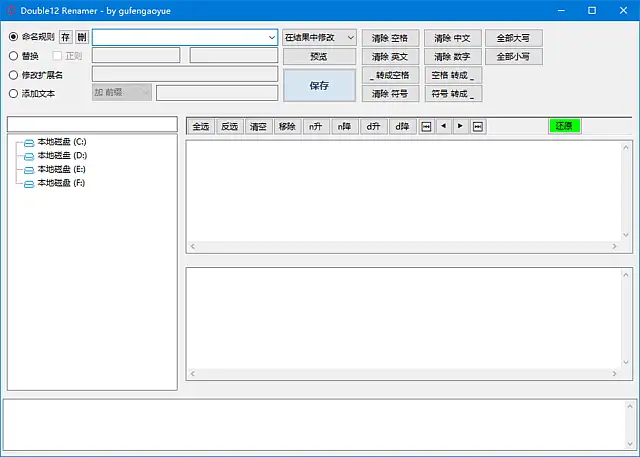Click the right arrow move button
Viewport: 640px width, 457px height.
460,126
